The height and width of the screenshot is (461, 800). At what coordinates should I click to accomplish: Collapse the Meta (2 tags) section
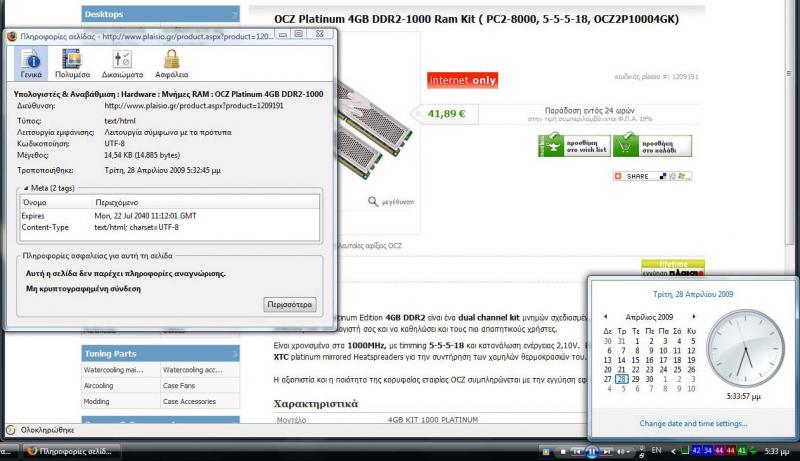coord(26,188)
